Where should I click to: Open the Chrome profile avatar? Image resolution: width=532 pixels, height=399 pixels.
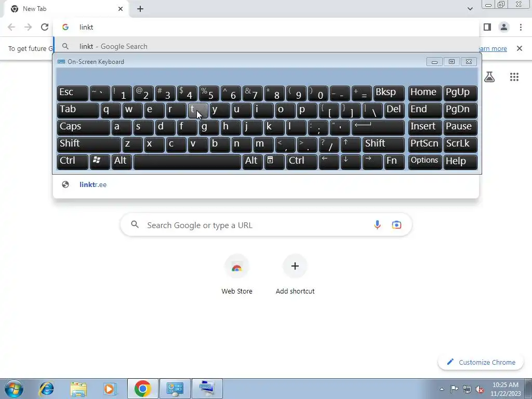(504, 27)
